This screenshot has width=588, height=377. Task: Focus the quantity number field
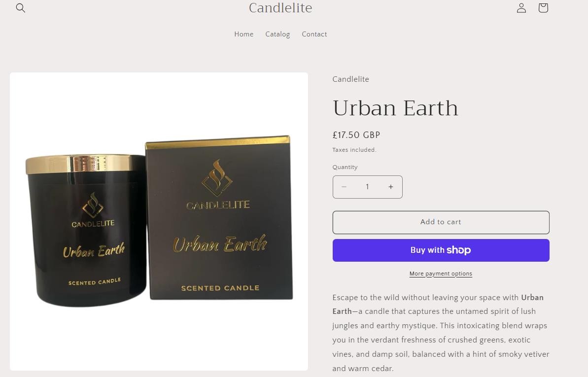click(368, 187)
